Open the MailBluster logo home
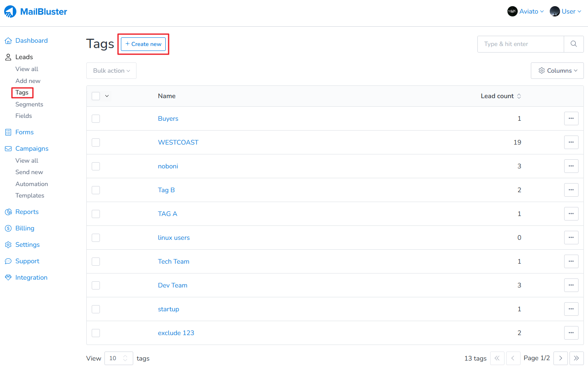The width and height of the screenshot is (588, 370). point(36,11)
